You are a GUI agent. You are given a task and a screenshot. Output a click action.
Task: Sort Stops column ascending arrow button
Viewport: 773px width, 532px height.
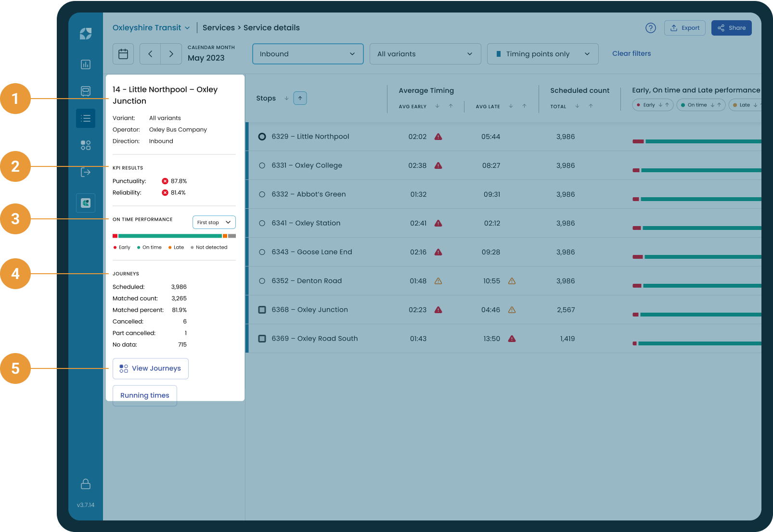(300, 98)
